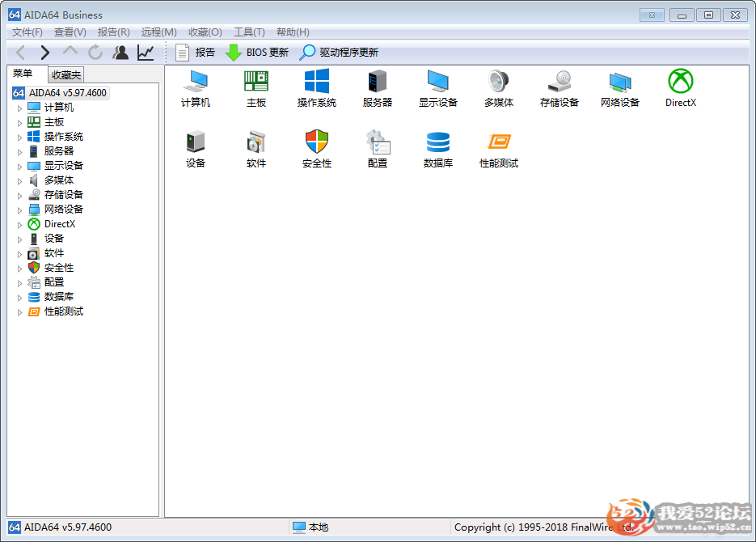The width and height of the screenshot is (756, 542).
Task: Select 安全性 in the sidebar tree
Action: [59, 267]
